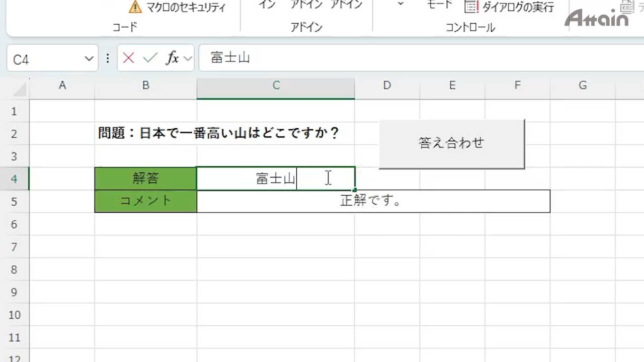Click the Run Dialog icon (ダイアログの実行)
Viewport: 644px width, 362px height.
pyautogui.click(x=471, y=7)
